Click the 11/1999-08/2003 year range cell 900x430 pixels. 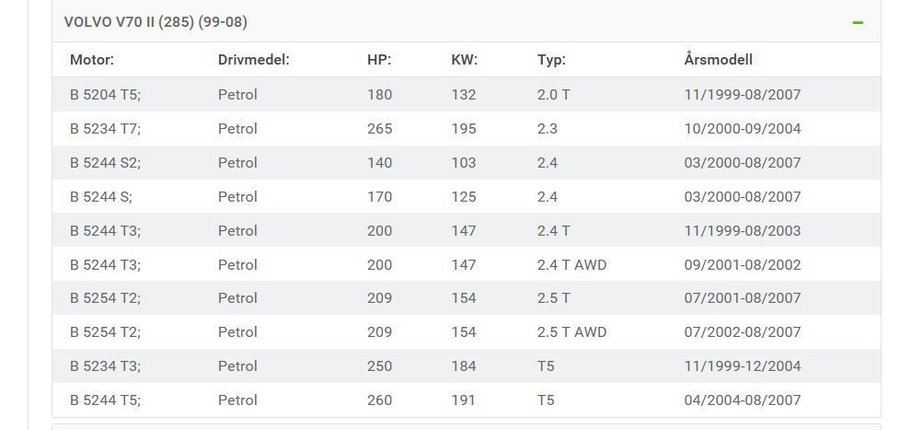743,231
